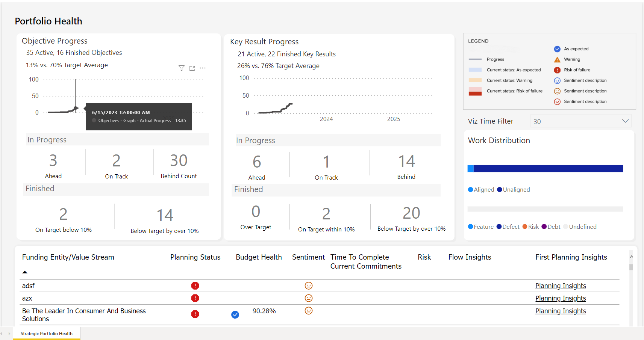Open more options (ellipsis) for Objective Progress
The width and height of the screenshot is (644, 340).
pyautogui.click(x=203, y=68)
